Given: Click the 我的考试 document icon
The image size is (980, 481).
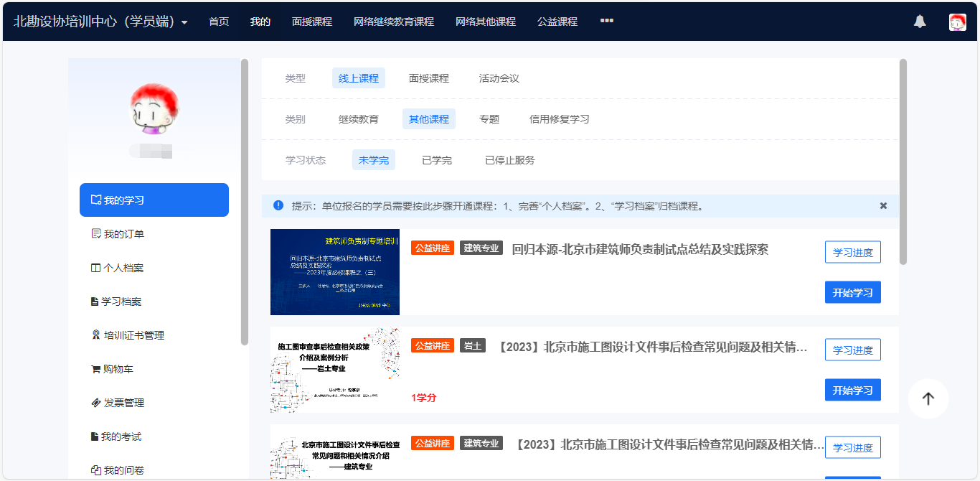Looking at the screenshot, I should (x=95, y=436).
